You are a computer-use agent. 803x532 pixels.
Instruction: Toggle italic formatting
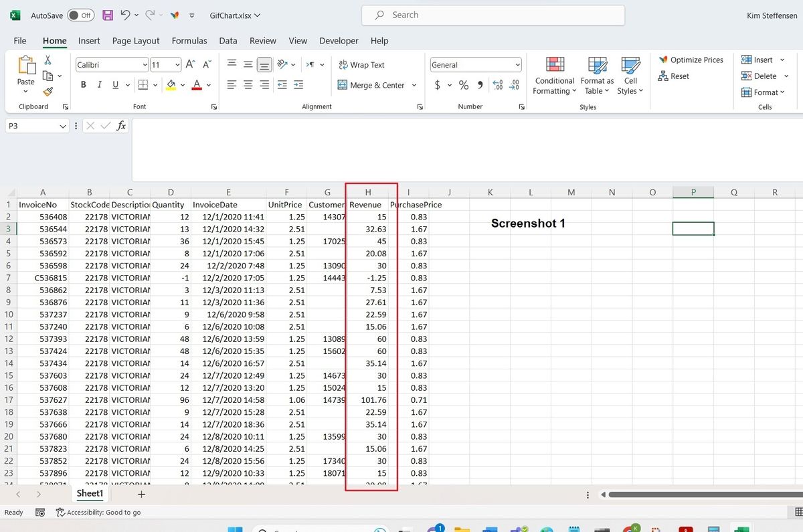[x=98, y=84]
